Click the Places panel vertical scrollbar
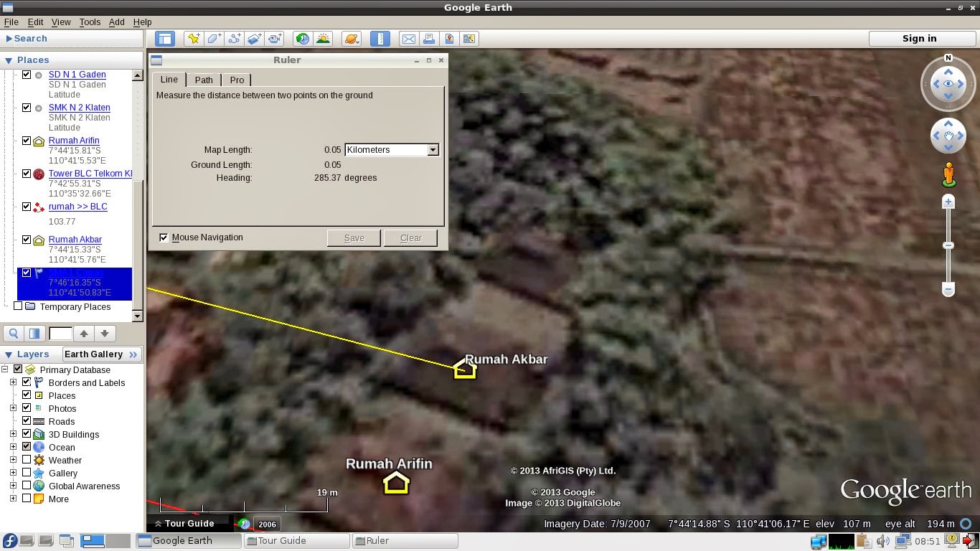Image resolution: width=980 pixels, height=551 pixels. click(x=138, y=195)
